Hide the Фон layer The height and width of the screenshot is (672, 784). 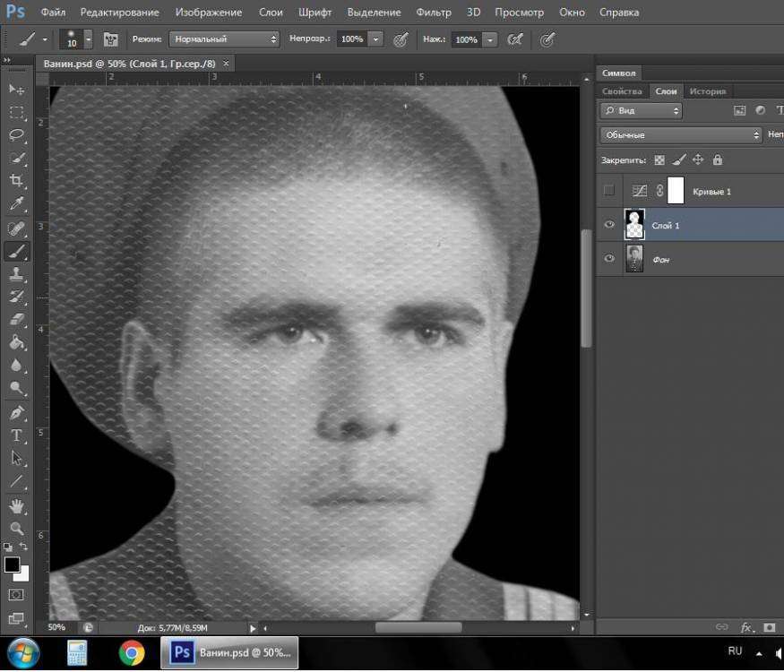[609, 259]
